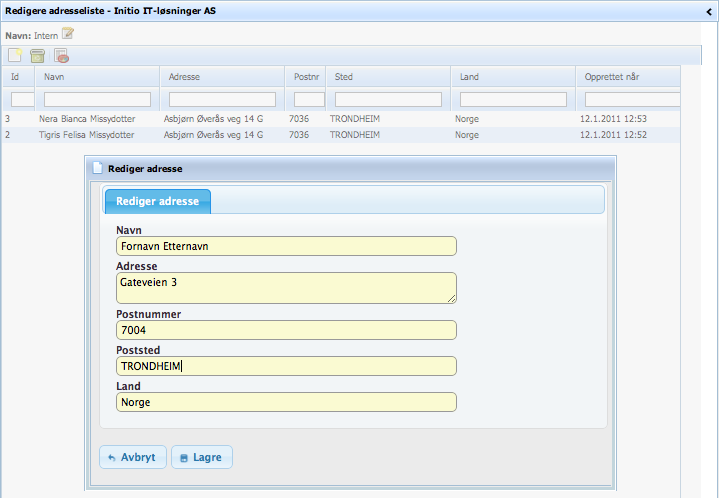Click the archive box toolbar icon
Viewport: 719px width, 498px height.
coord(37,56)
